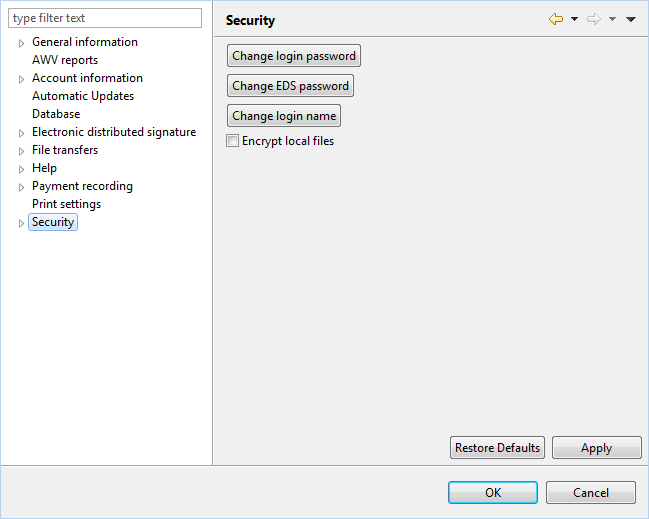Open the forward history dropdown arrow

coord(612,19)
